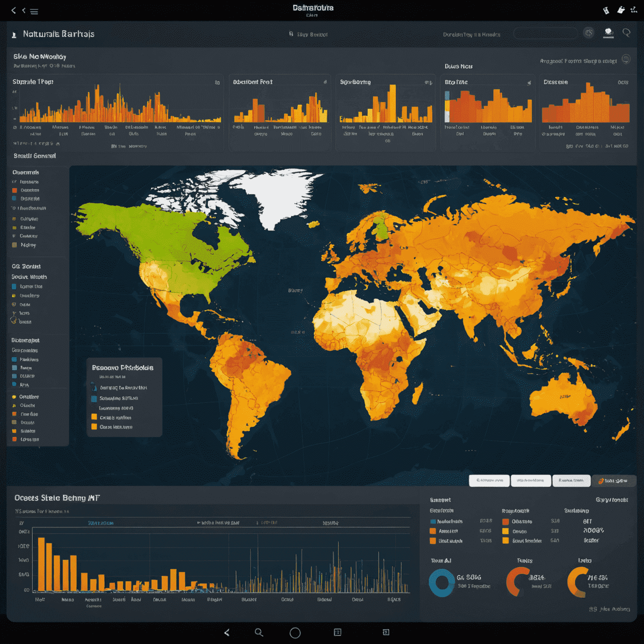The width and height of the screenshot is (644, 644).
Task: Click corner icon of the fourth chart card
Action: click(x=529, y=83)
